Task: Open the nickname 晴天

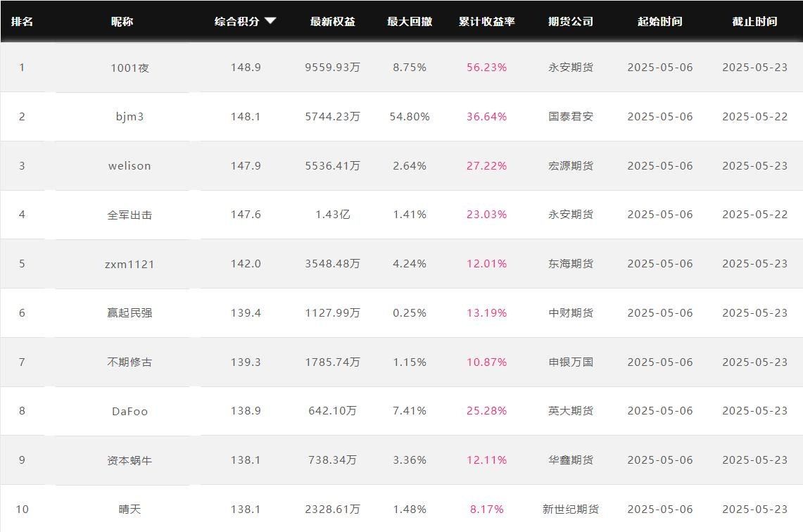Action: (129, 509)
